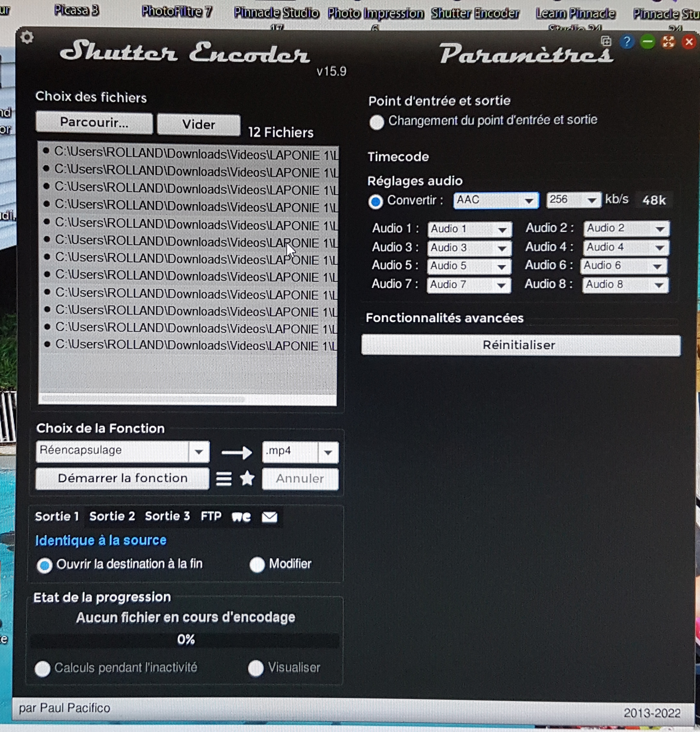Expand the Fonctionnalités avancées section
700x732 pixels.
445,318
